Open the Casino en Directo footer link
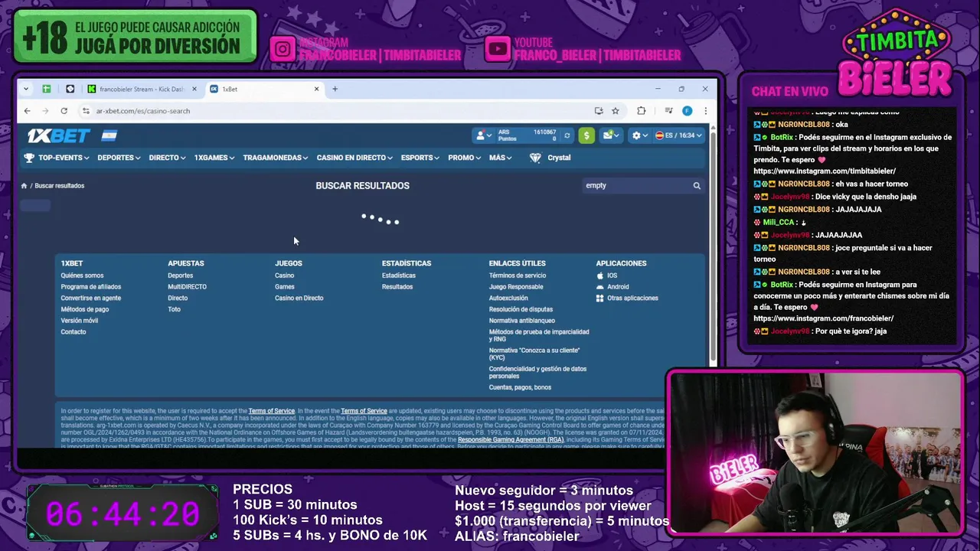 point(299,298)
